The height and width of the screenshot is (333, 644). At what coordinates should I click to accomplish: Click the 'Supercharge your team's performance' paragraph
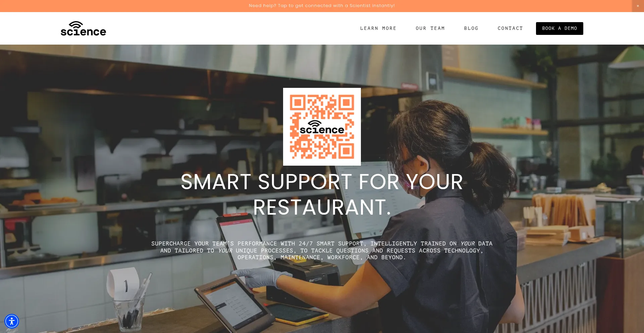tap(322, 251)
